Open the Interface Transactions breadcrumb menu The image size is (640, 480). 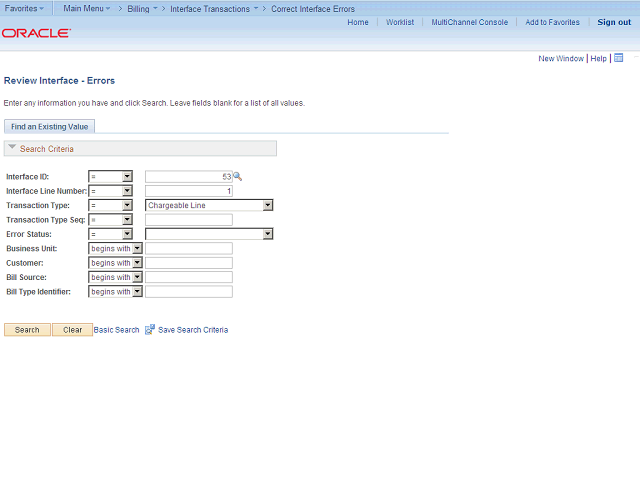tap(214, 9)
